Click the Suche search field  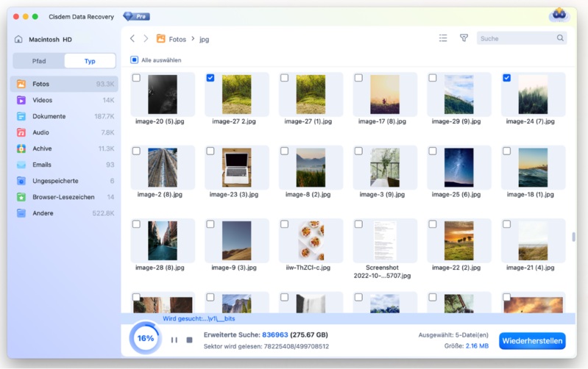(x=515, y=38)
